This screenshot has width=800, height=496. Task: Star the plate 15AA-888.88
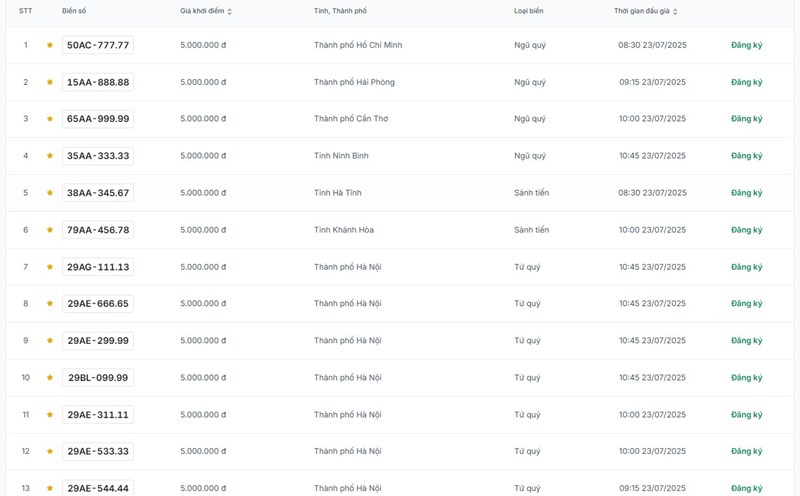(50, 82)
